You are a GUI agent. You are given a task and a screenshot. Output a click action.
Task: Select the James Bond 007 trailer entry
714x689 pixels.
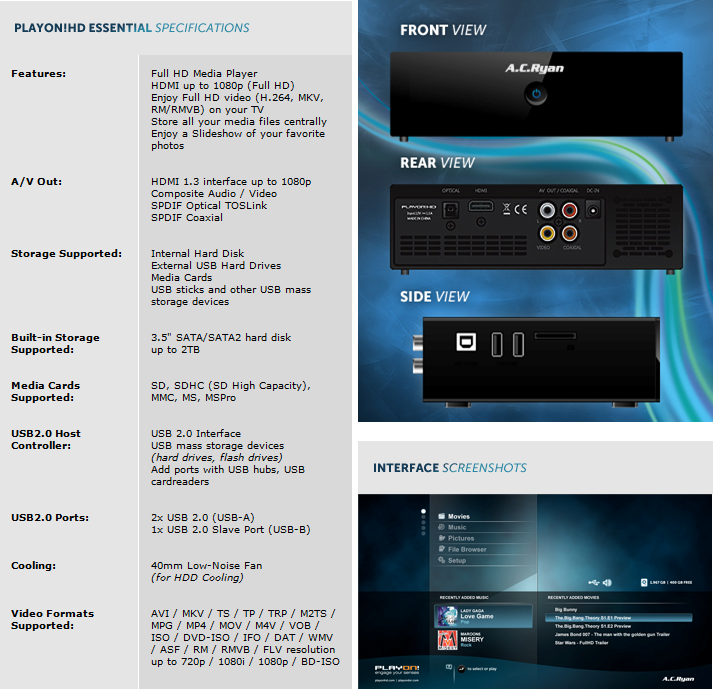pos(612,634)
